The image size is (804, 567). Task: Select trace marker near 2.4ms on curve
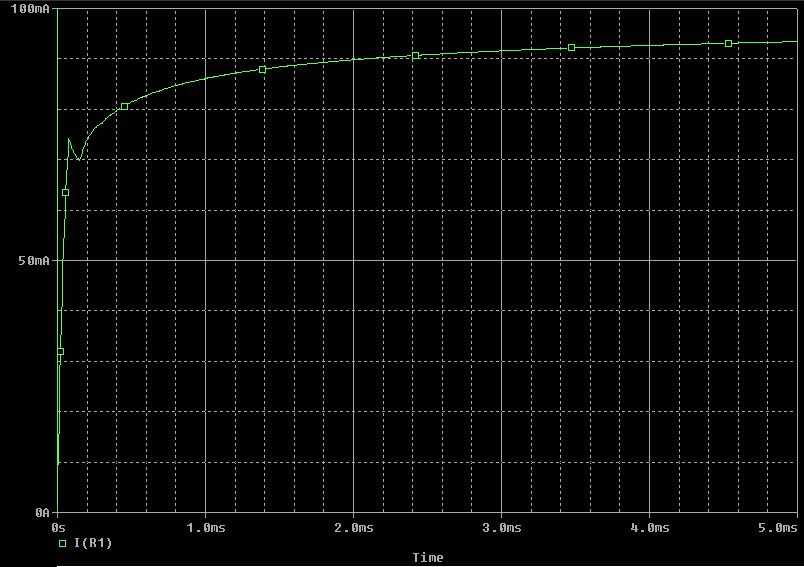416,55
